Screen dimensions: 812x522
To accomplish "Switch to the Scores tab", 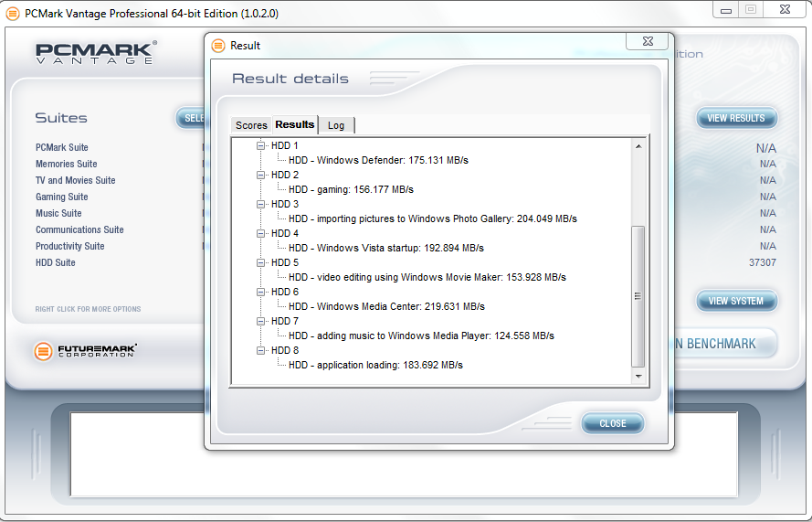I will (251, 125).
